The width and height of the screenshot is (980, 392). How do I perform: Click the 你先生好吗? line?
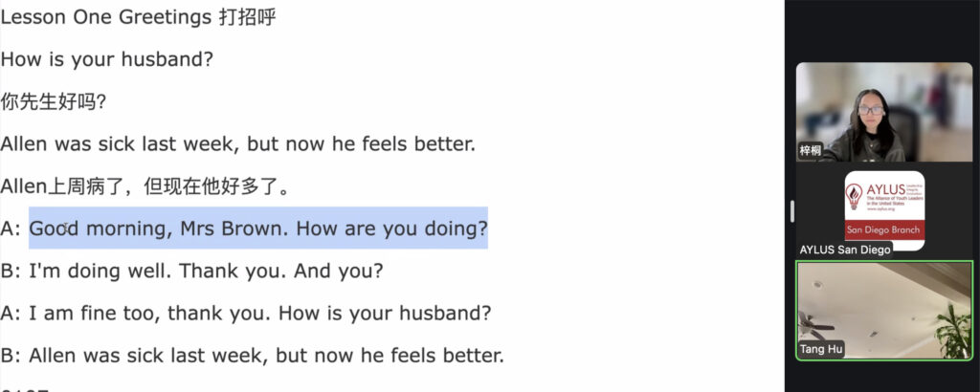coord(53,101)
